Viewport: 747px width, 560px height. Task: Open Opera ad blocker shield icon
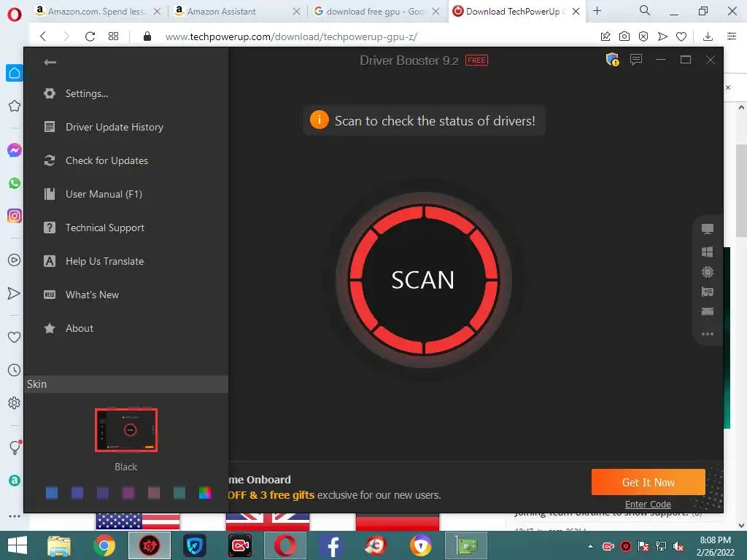point(643,36)
